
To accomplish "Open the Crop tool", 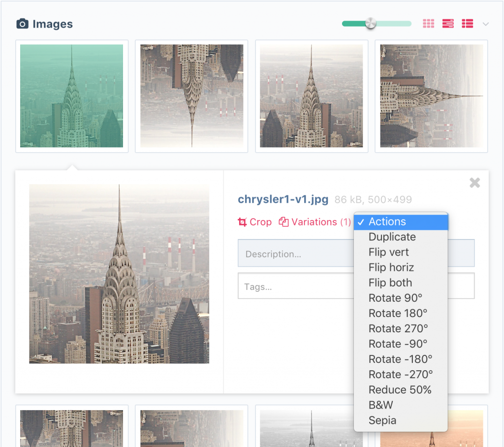I will pyautogui.click(x=254, y=222).
